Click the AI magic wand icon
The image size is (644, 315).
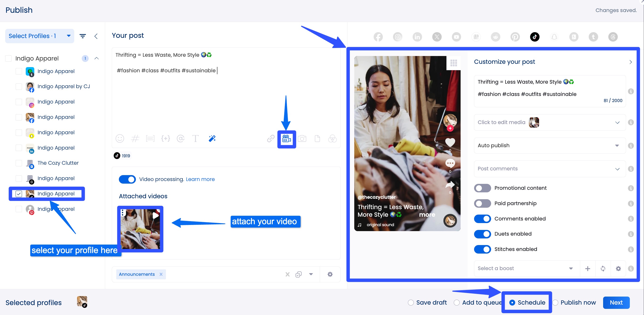[212, 138]
